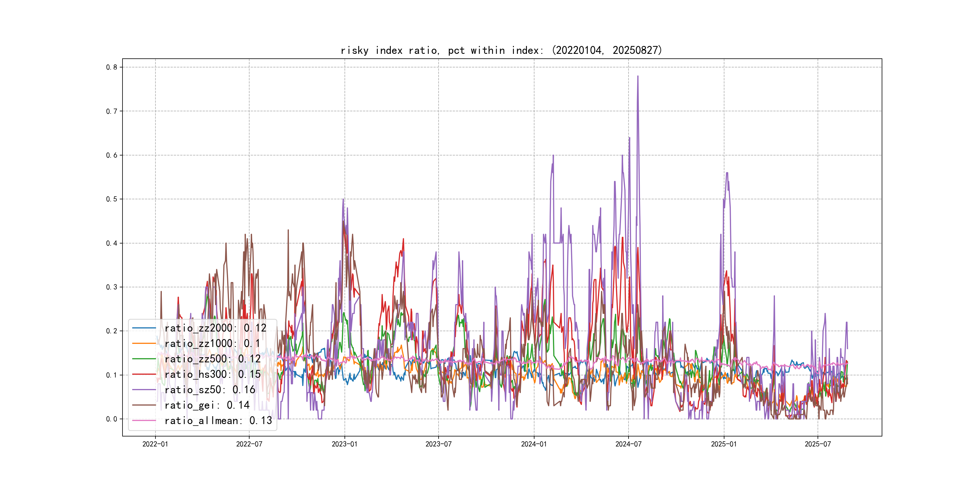Click the 2023-07 x-axis tick label

tap(438, 444)
